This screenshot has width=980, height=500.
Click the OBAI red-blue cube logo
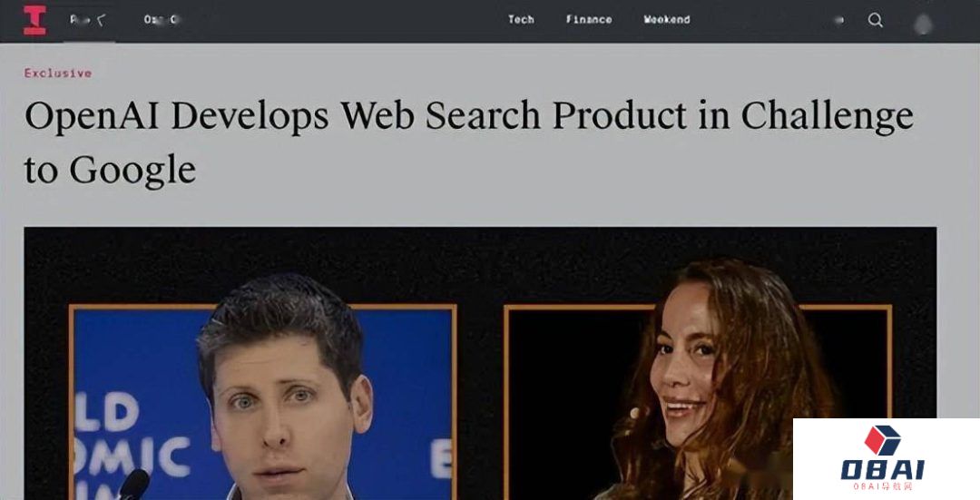pos(882,439)
